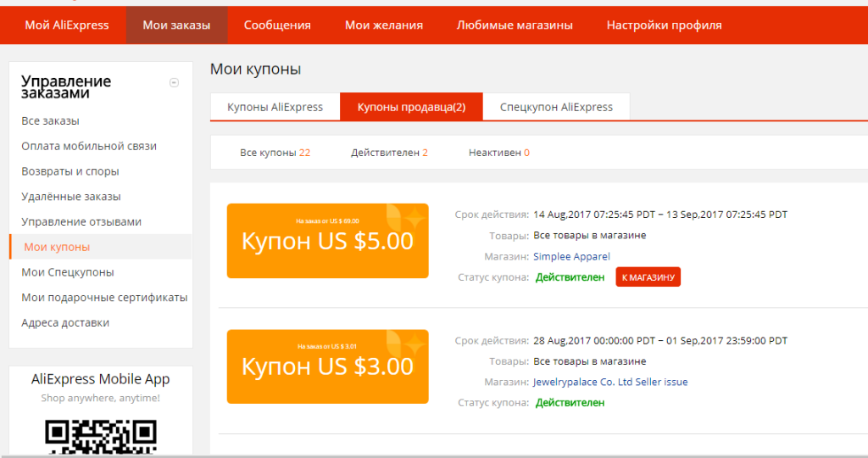Filter by Действителен coupons
The width and height of the screenshot is (868, 458).
click(389, 153)
